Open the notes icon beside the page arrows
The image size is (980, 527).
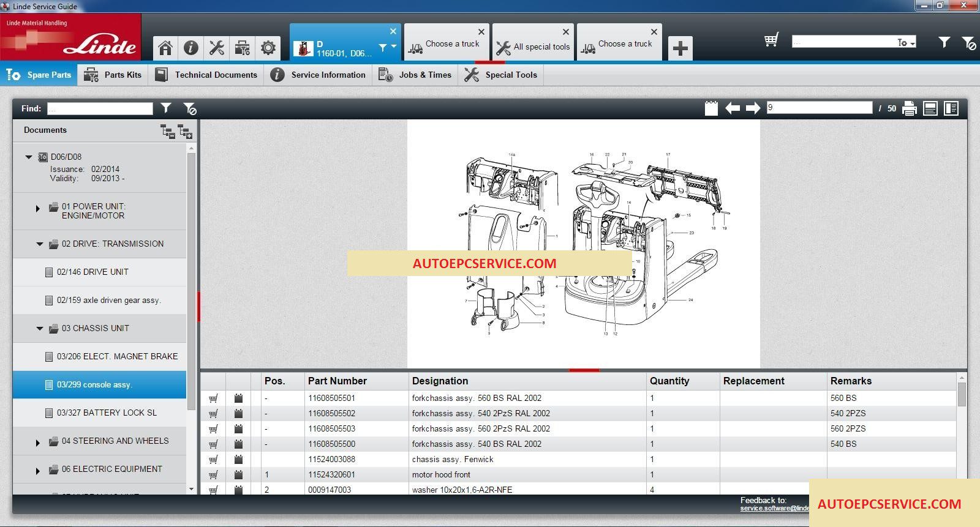tap(711, 108)
